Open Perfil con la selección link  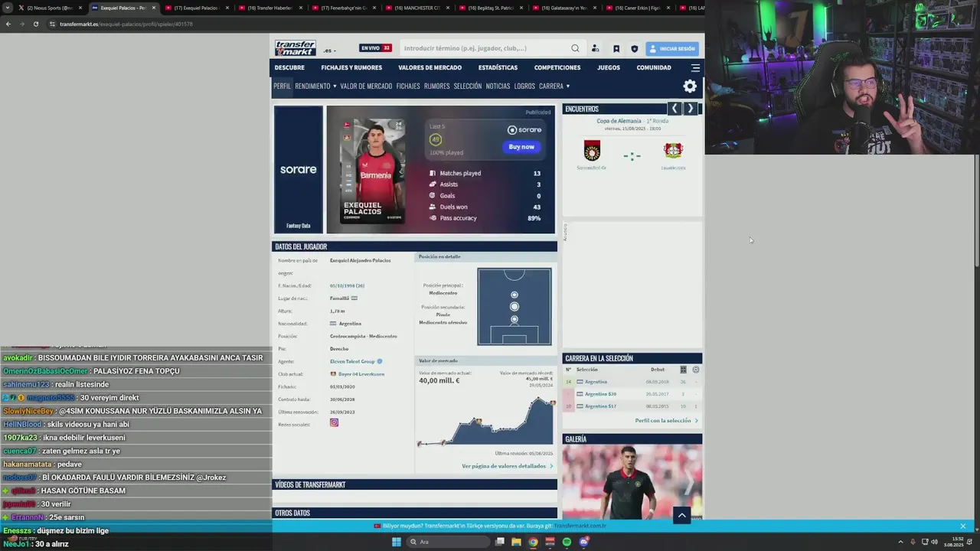666,420
